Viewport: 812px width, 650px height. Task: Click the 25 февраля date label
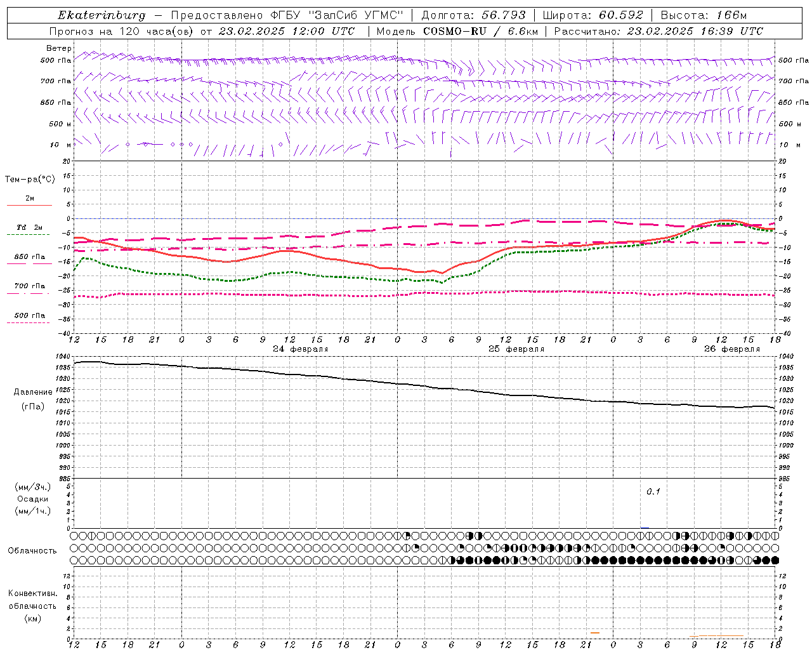pos(516,349)
